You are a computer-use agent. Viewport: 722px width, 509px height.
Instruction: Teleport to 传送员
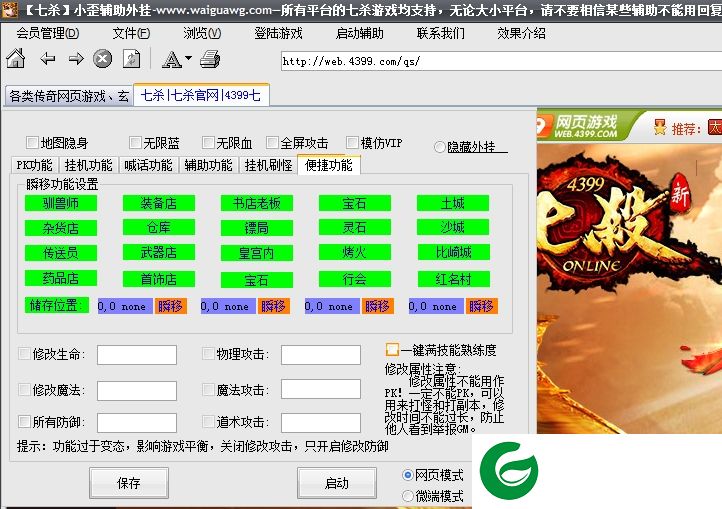click(61, 252)
